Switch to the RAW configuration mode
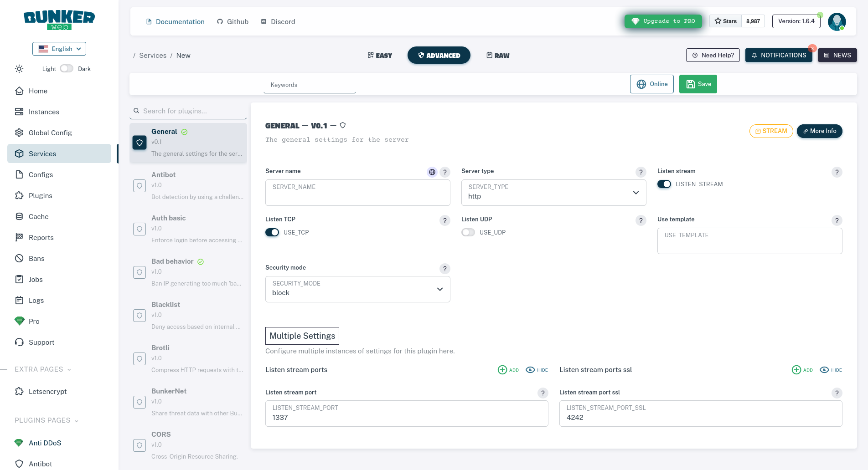Image resolution: width=868 pixels, height=470 pixels. click(x=497, y=55)
